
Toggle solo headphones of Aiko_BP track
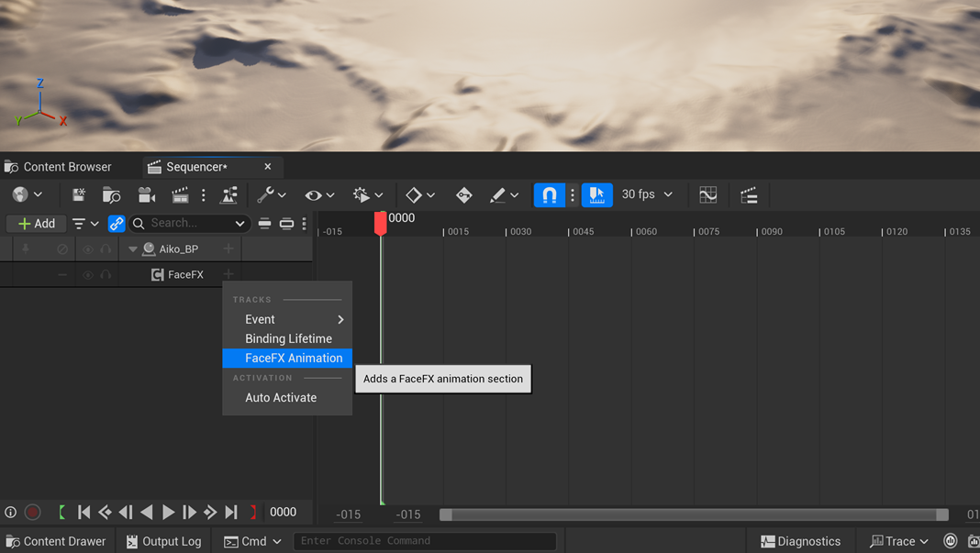click(106, 249)
